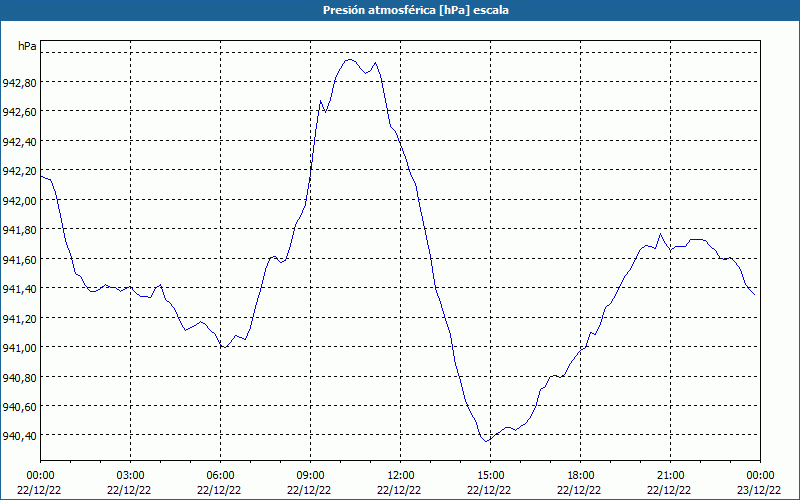
Task: Click the 06:00 time label
Action: [220, 475]
